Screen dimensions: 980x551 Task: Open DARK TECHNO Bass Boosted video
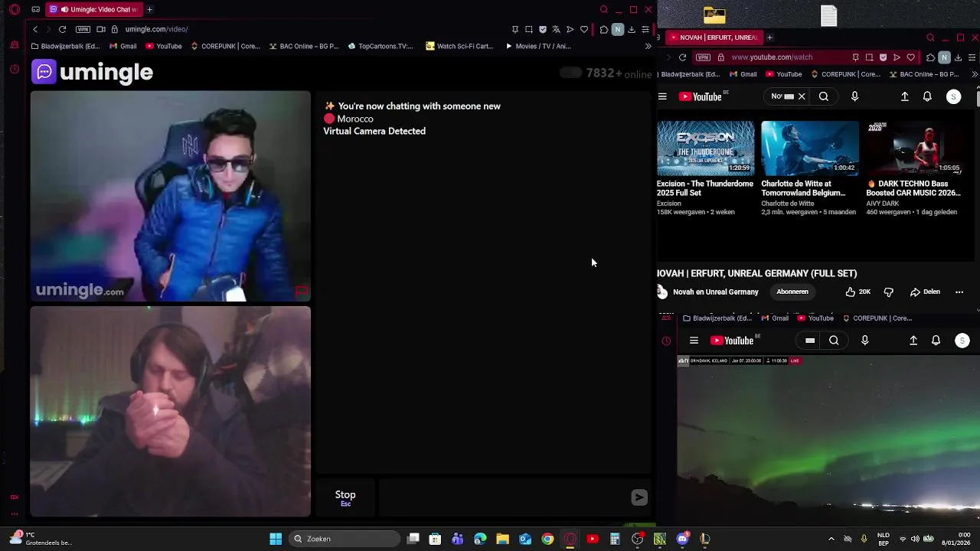(x=915, y=148)
